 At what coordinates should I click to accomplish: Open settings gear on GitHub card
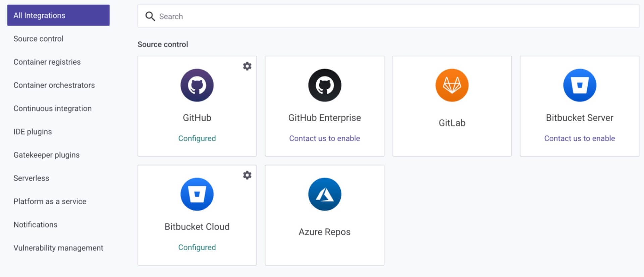247,66
